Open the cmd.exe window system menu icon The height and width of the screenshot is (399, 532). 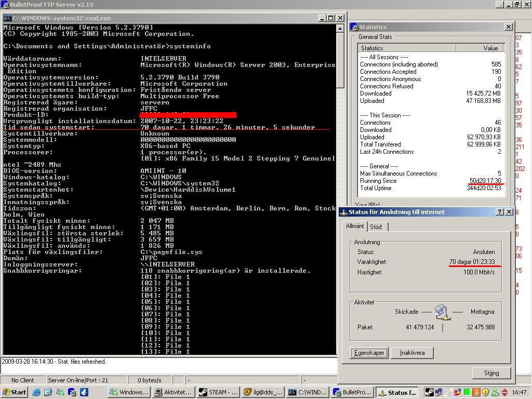tap(7, 18)
